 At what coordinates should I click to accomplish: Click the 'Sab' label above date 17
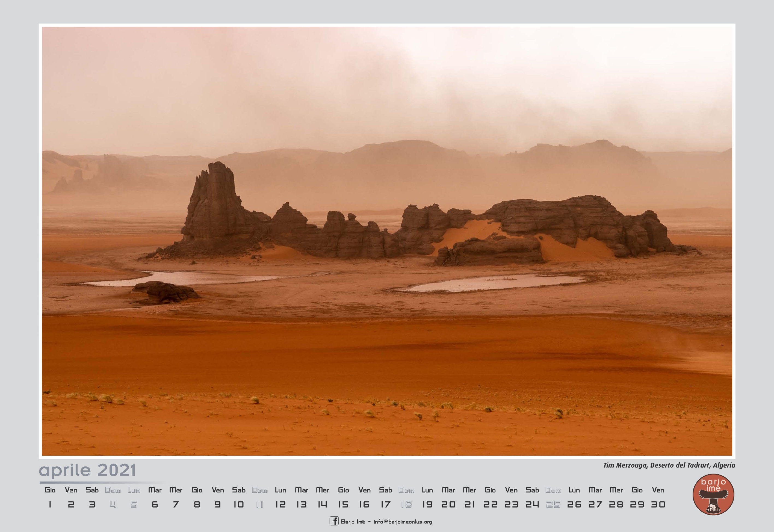(x=385, y=490)
